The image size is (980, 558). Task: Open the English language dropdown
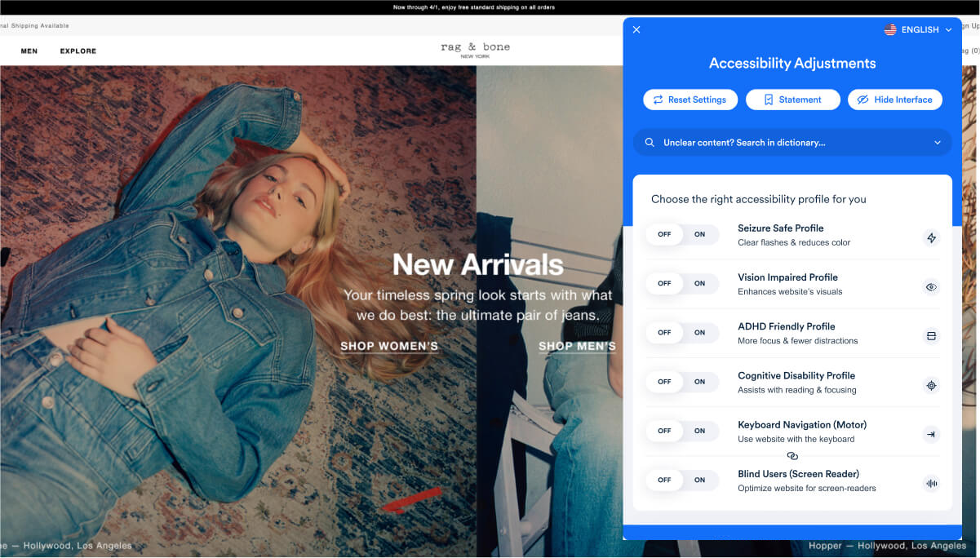pos(919,30)
